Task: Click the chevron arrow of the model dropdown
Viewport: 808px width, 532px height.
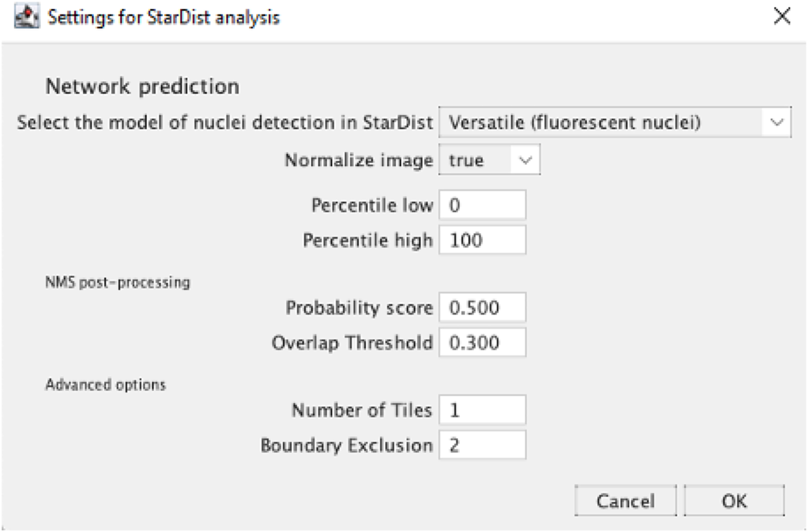Action: pos(777,123)
